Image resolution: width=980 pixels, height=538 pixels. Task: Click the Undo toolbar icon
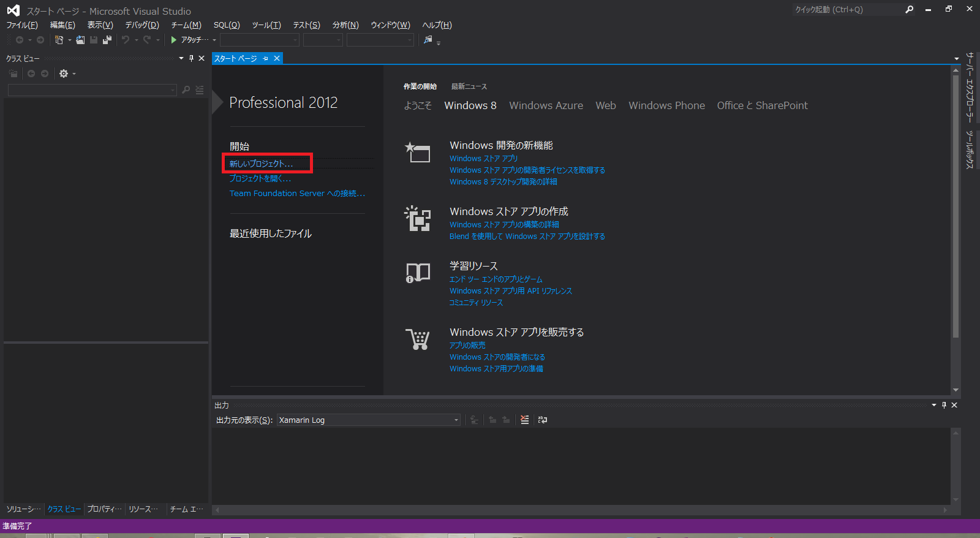coord(126,40)
